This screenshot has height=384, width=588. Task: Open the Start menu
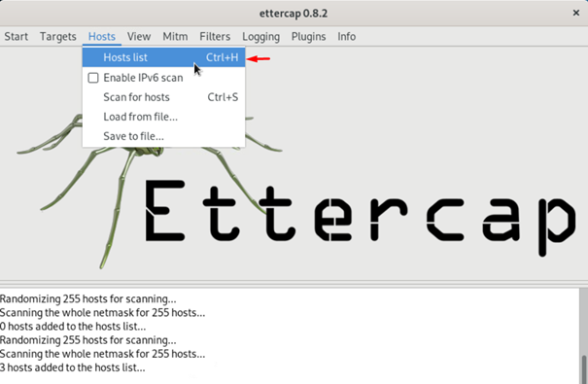tap(17, 36)
